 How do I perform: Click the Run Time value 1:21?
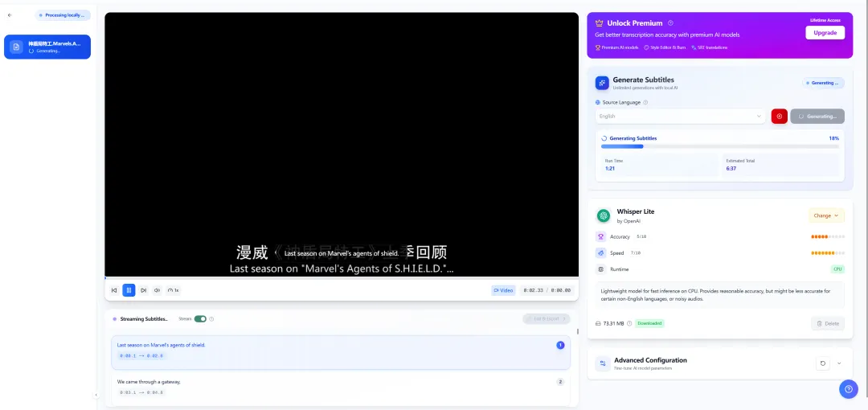(610, 169)
